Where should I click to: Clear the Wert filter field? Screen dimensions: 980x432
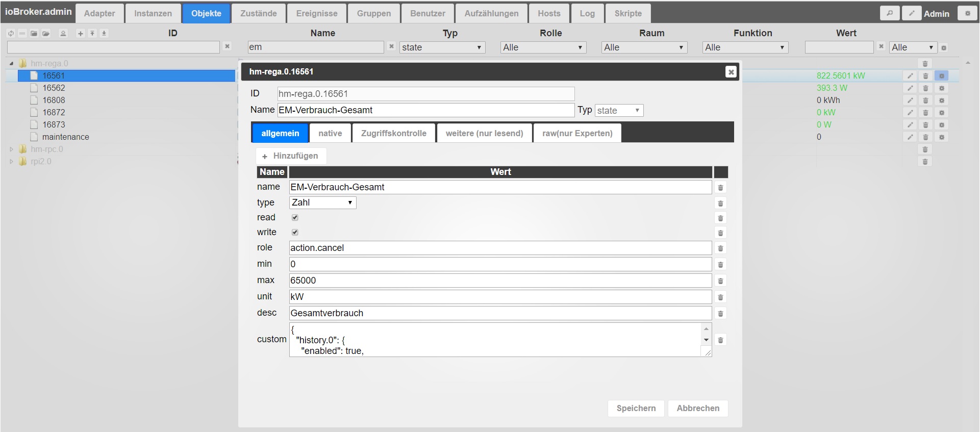(881, 46)
